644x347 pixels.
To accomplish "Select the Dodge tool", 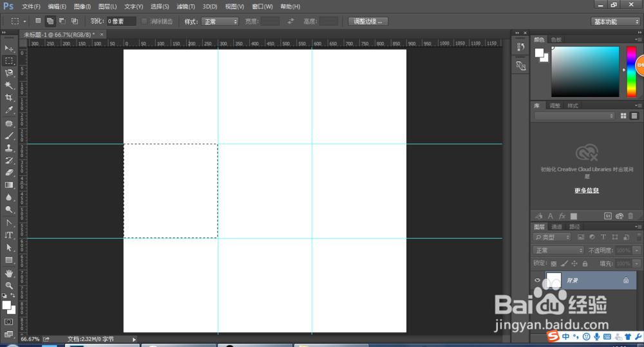I will pyautogui.click(x=8, y=210).
